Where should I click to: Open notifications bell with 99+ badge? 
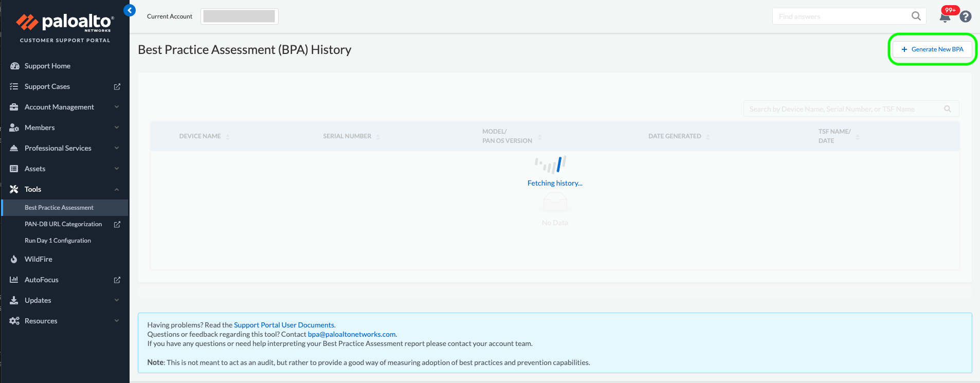[945, 17]
